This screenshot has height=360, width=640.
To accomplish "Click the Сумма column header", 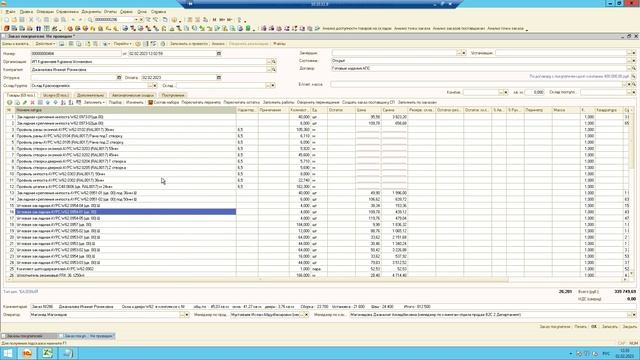I will (394, 110).
